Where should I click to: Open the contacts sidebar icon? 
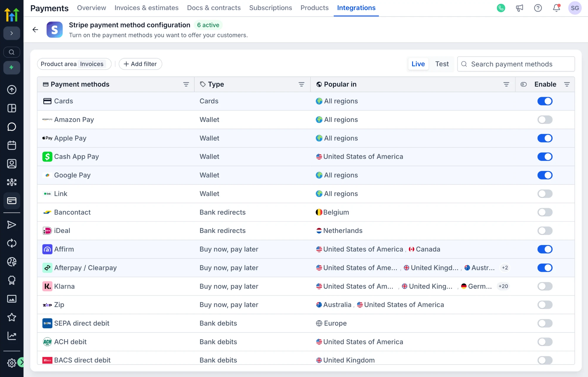click(x=12, y=164)
